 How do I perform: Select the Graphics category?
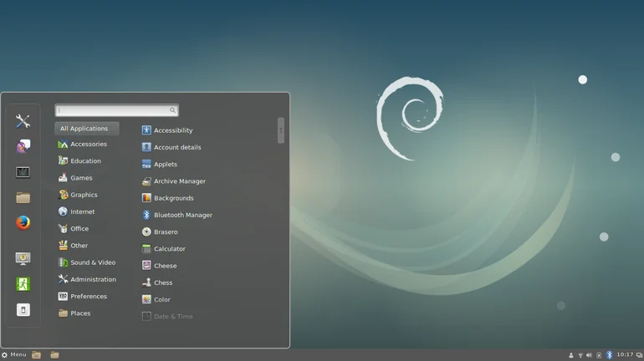pyautogui.click(x=83, y=195)
